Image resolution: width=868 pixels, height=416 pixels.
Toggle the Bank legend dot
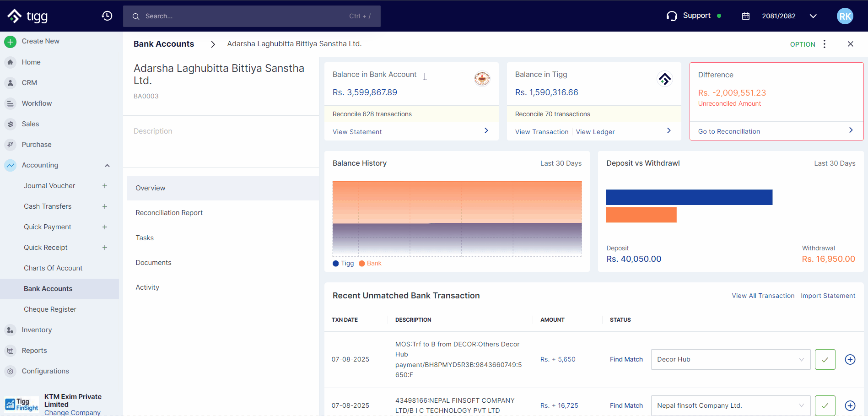pos(362,264)
